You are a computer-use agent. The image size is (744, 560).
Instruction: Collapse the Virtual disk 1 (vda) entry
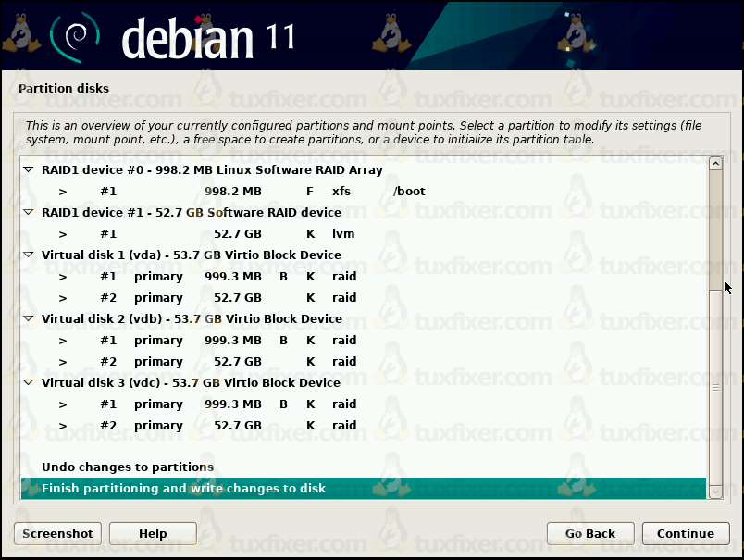(x=29, y=255)
